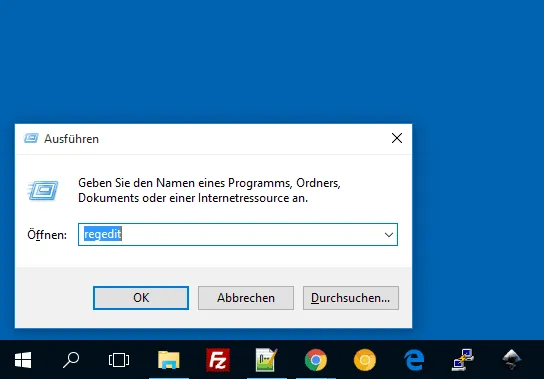Open the Durchsuchen... file browser
This screenshot has height=379, width=544.
[x=350, y=298]
